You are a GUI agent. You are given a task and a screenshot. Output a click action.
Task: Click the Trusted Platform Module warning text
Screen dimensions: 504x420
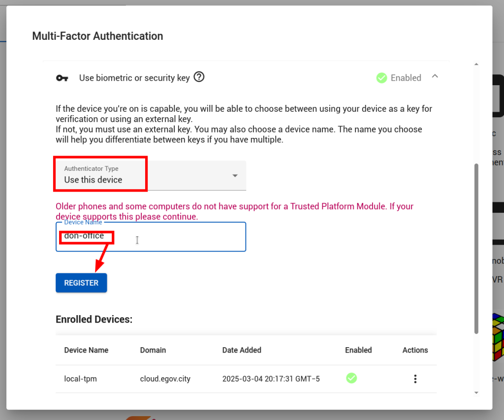235,211
